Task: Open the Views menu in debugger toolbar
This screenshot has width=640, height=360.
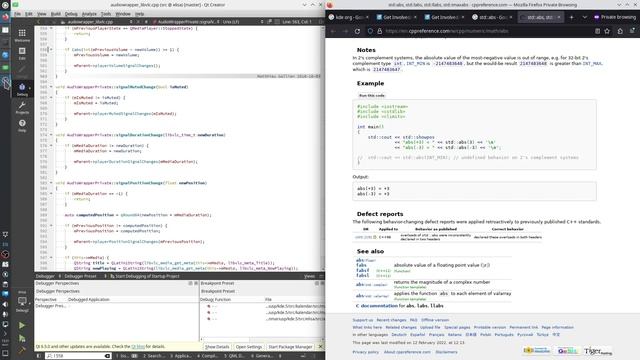Action: click(x=309, y=276)
